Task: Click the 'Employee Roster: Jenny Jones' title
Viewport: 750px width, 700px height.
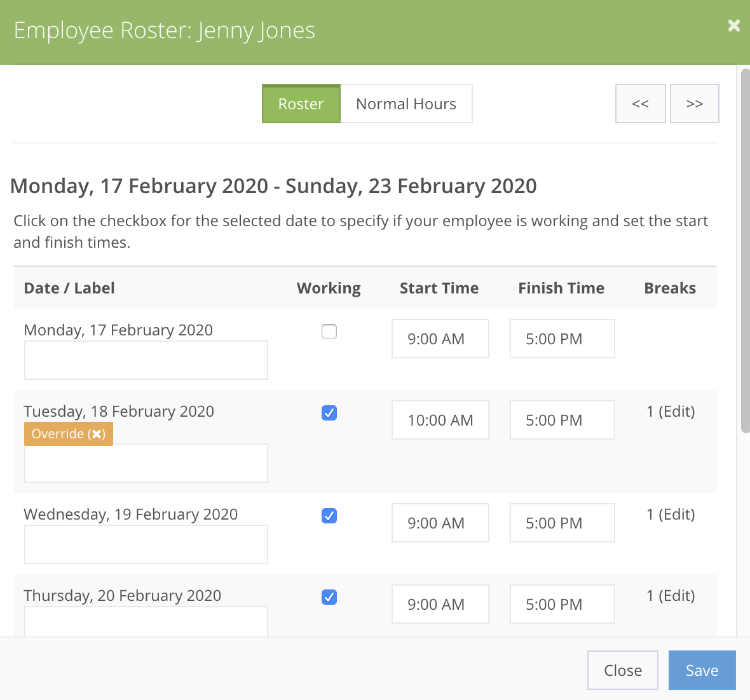Action: [165, 30]
